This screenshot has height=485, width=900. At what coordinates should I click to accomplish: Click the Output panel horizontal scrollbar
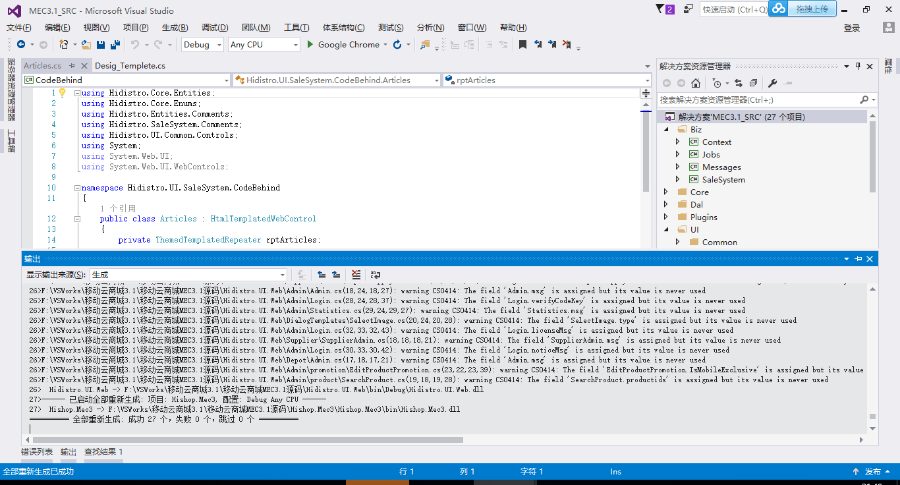tap(247, 440)
